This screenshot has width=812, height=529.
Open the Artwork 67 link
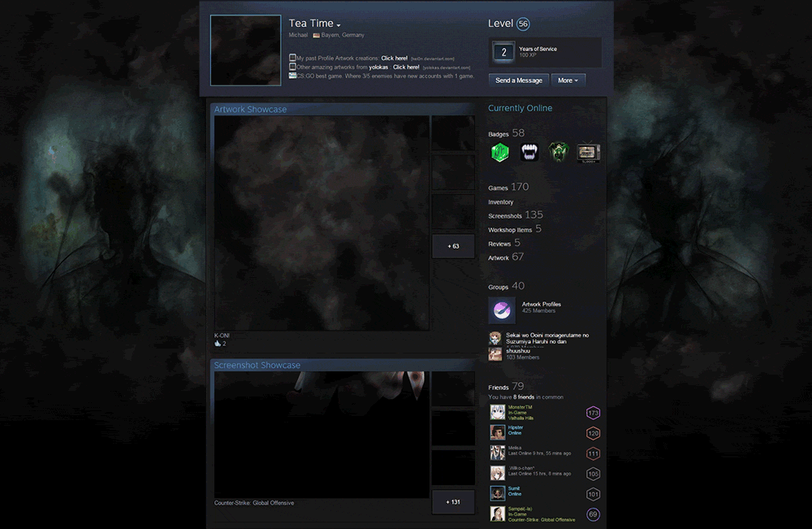click(x=505, y=257)
